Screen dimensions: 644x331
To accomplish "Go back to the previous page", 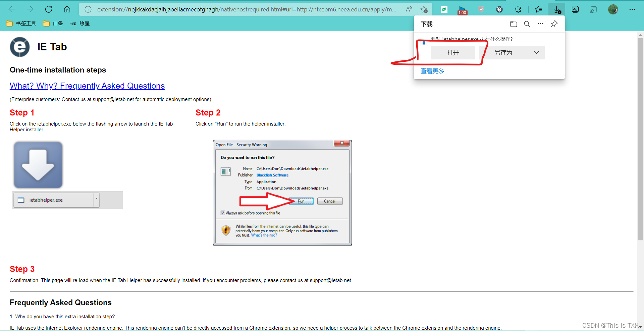I will (x=12, y=9).
